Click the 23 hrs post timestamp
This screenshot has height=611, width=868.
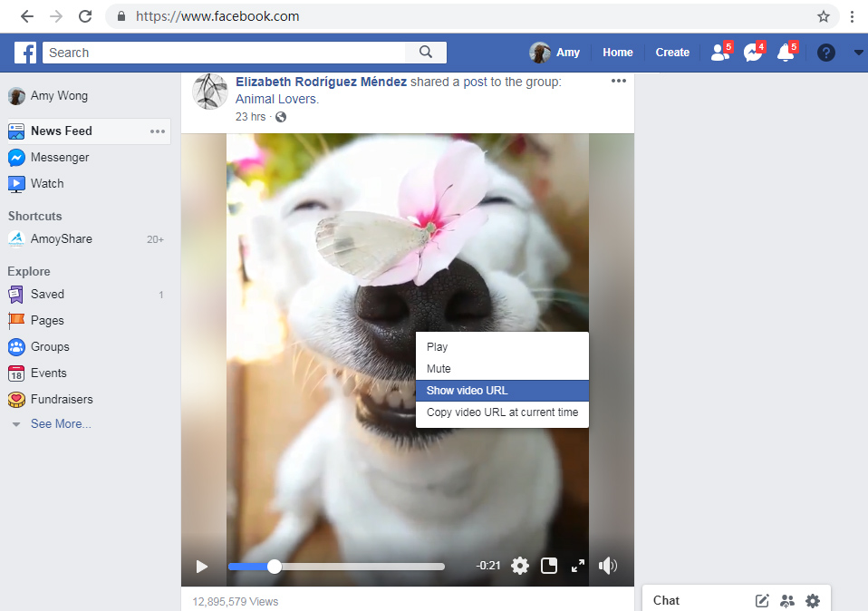[250, 117]
